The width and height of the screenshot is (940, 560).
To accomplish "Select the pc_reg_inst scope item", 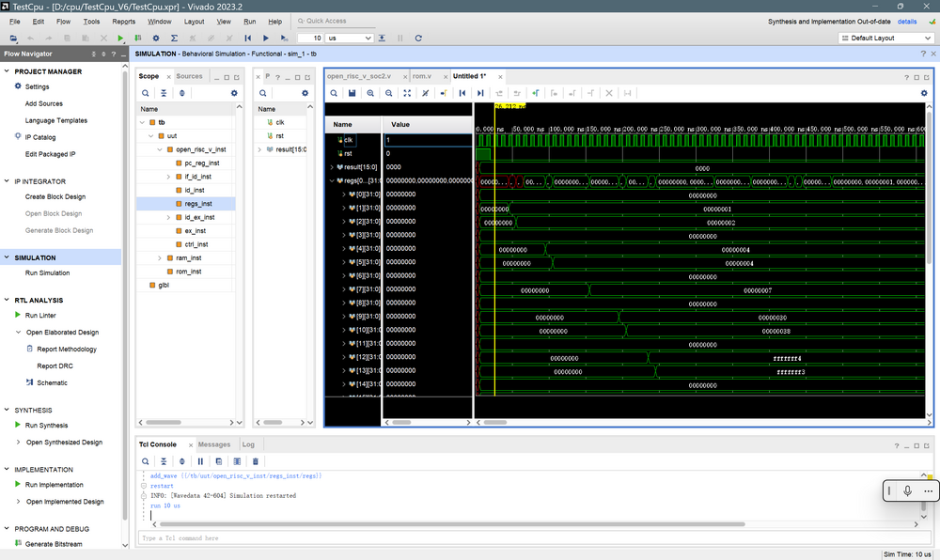I will click(x=201, y=163).
